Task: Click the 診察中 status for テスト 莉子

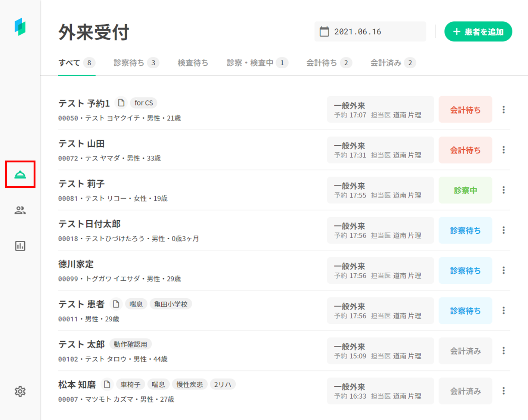Action: [x=465, y=190]
